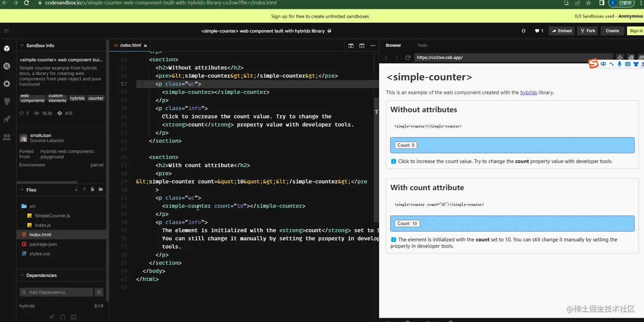This screenshot has height=322, width=644.
Task: Click the web components tag
Action: point(32,98)
